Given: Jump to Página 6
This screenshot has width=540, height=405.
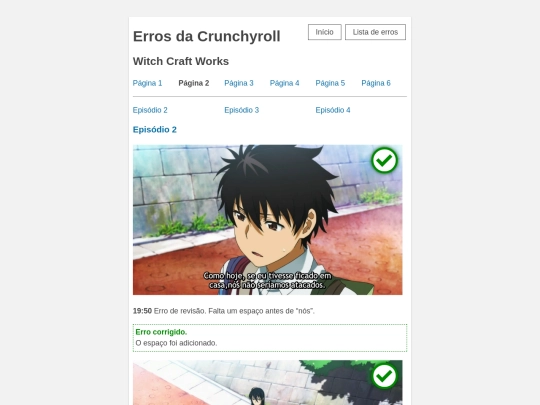Looking at the screenshot, I should [376, 83].
